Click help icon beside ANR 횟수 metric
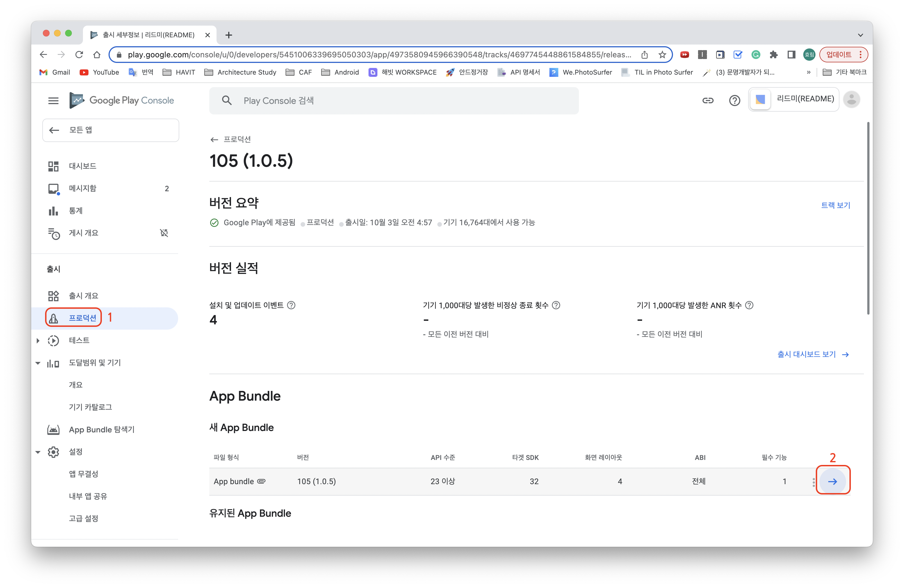This screenshot has width=904, height=588. pos(750,305)
